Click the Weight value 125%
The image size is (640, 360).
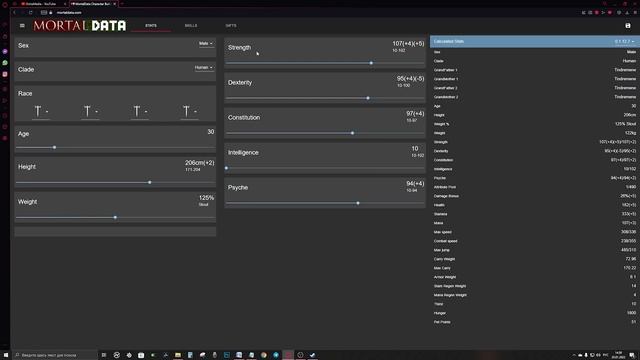pyautogui.click(x=206, y=198)
